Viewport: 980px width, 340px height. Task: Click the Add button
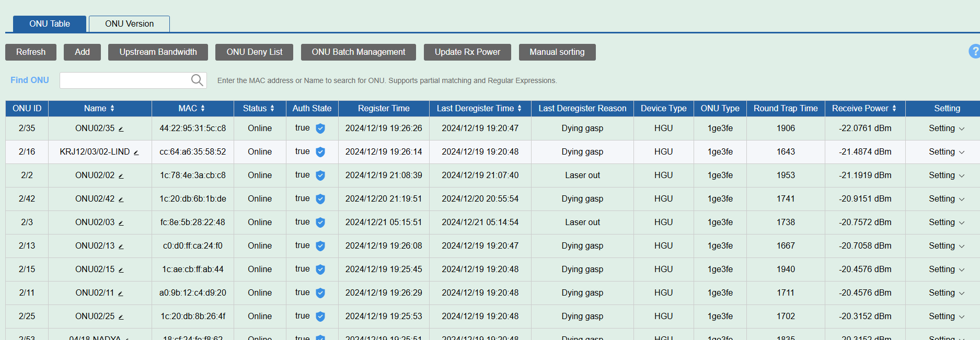(82, 52)
